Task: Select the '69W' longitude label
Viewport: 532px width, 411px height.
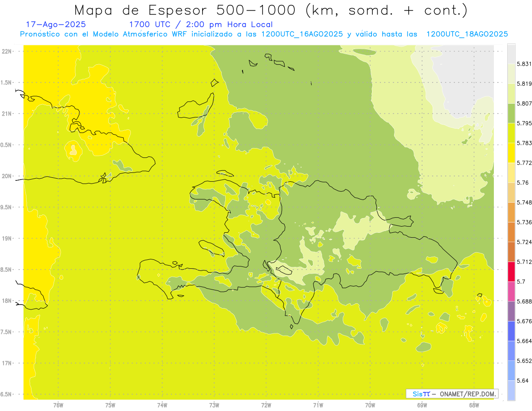Action: point(422,405)
